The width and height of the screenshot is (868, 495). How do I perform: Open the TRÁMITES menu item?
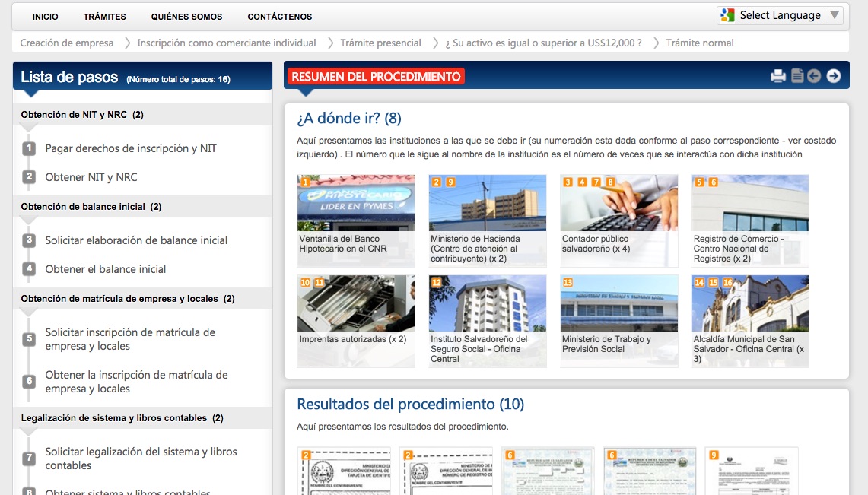click(x=105, y=17)
